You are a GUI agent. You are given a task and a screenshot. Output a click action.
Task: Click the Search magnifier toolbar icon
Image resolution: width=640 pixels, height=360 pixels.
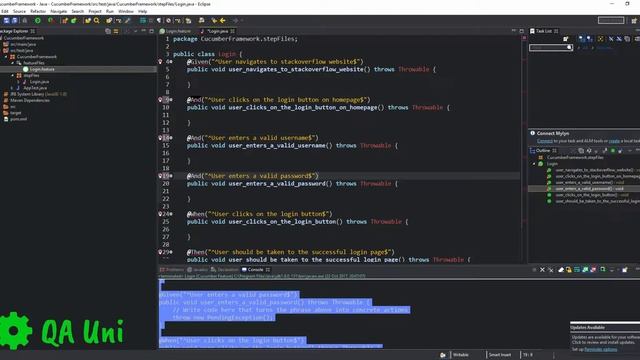(x=97, y=20)
